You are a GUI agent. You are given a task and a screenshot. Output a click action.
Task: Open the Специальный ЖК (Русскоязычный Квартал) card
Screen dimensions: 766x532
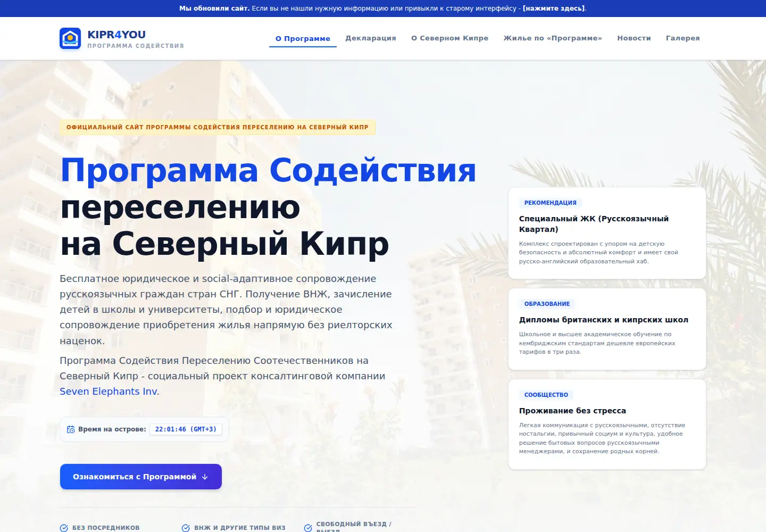(607, 233)
